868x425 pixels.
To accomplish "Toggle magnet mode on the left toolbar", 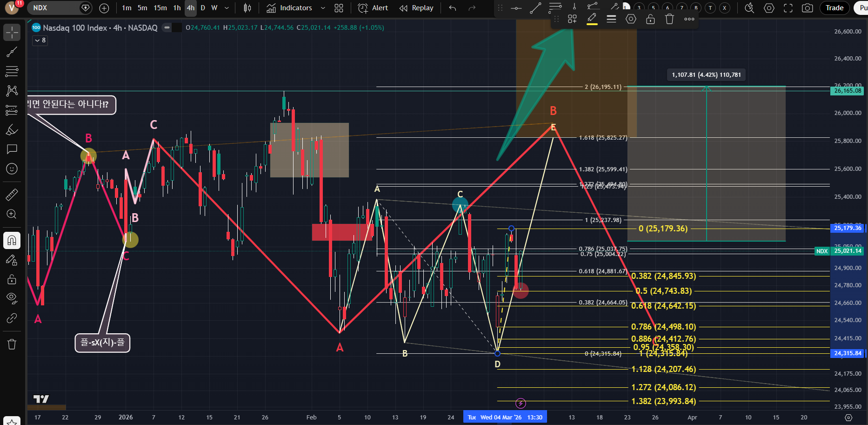I will (12, 240).
